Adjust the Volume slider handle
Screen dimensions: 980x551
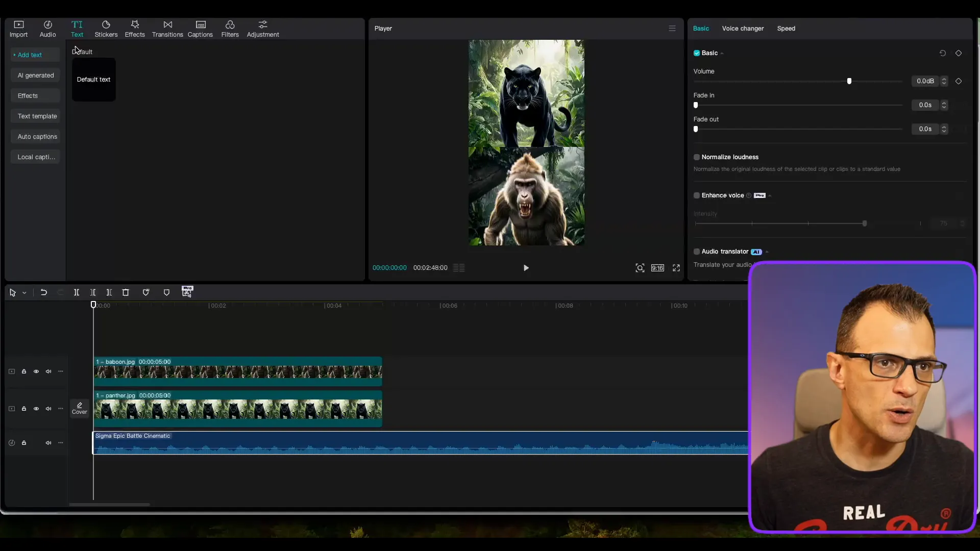tap(849, 81)
